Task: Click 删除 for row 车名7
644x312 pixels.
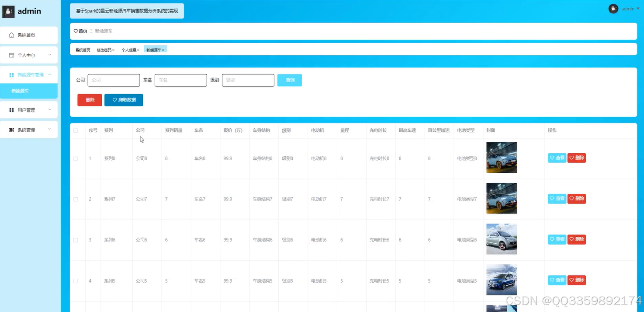Action: click(x=577, y=199)
